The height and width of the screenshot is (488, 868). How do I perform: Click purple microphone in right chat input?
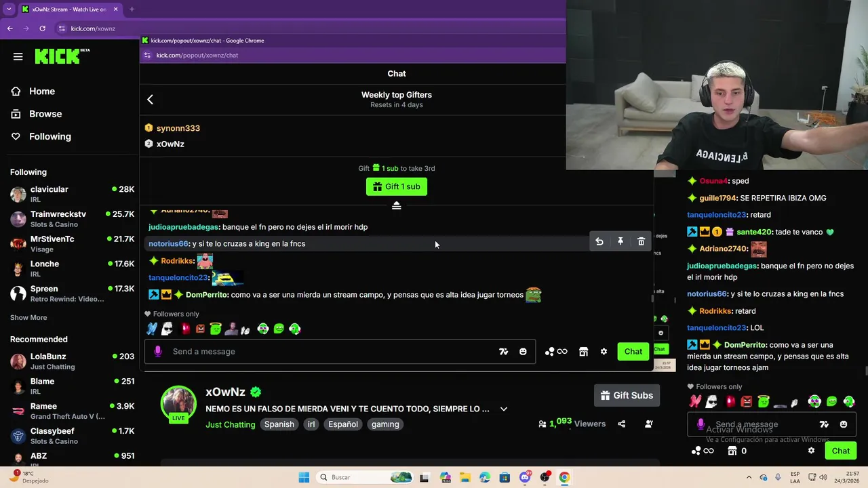701,424
